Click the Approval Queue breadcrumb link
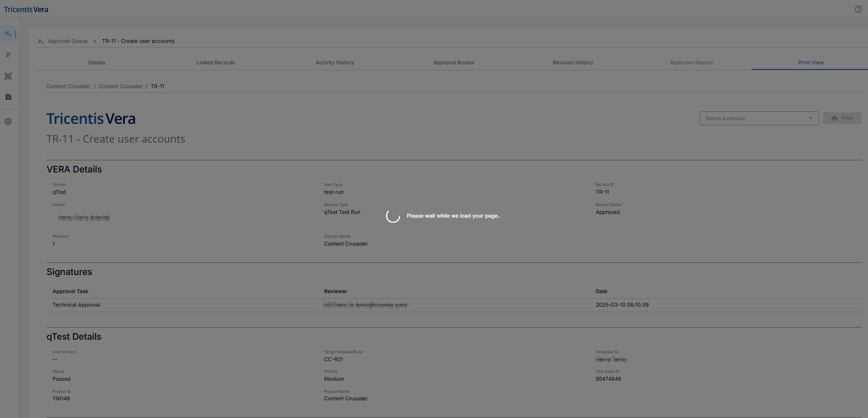The height and width of the screenshot is (418, 868). [68, 41]
